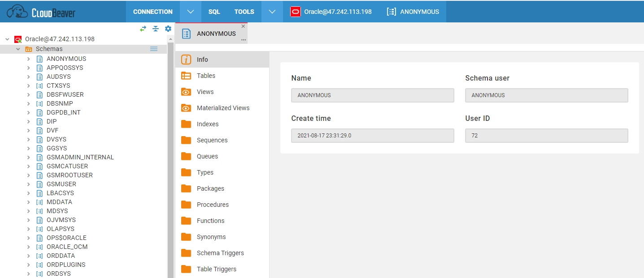Screen dimensions: 644x278
Task: Open navigation tree settings gear
Action: pyautogui.click(x=168, y=29)
